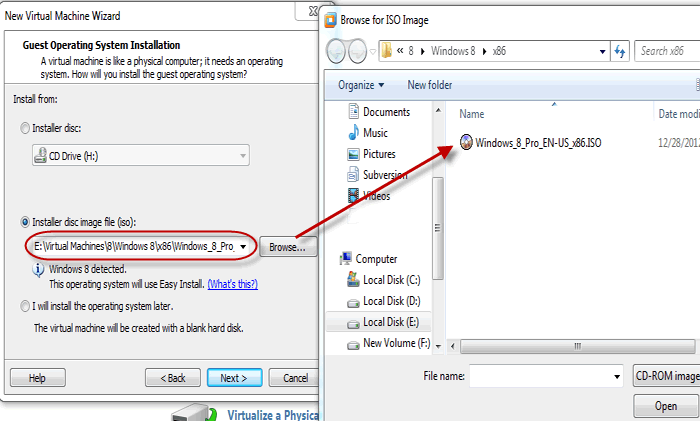The width and height of the screenshot is (700, 421).
Task: Click the New Volume (F:) drive icon
Action: [353, 345]
